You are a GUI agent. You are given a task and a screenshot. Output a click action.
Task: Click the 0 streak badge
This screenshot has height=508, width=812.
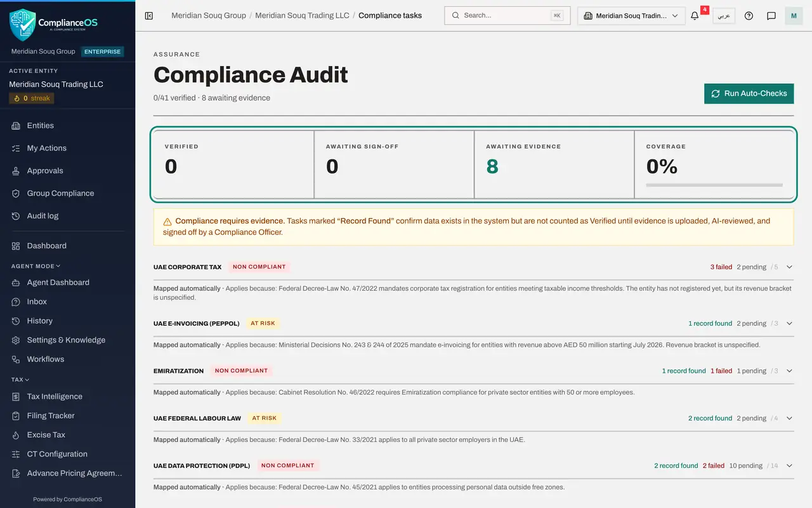32,98
